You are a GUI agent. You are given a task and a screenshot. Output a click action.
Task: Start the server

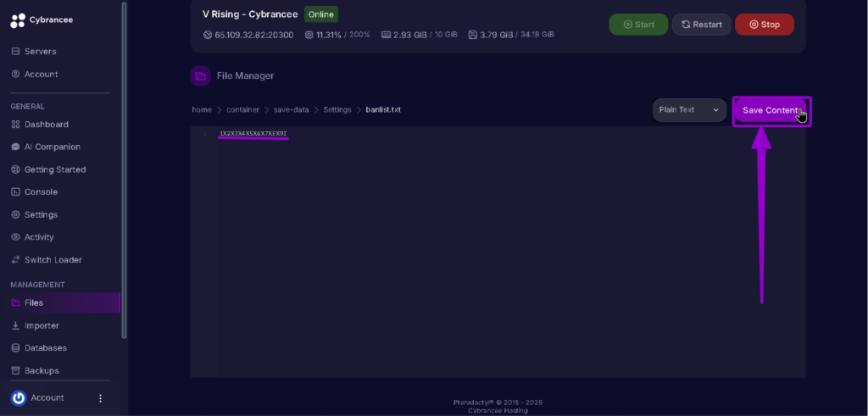pyautogui.click(x=638, y=25)
